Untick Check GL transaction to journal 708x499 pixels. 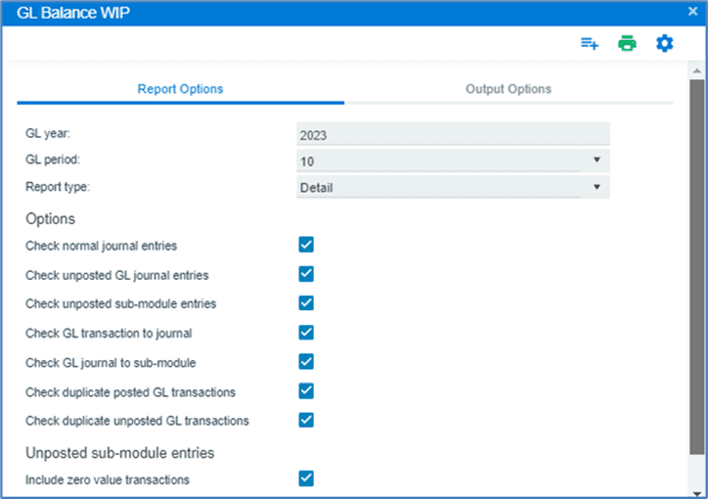[306, 332]
